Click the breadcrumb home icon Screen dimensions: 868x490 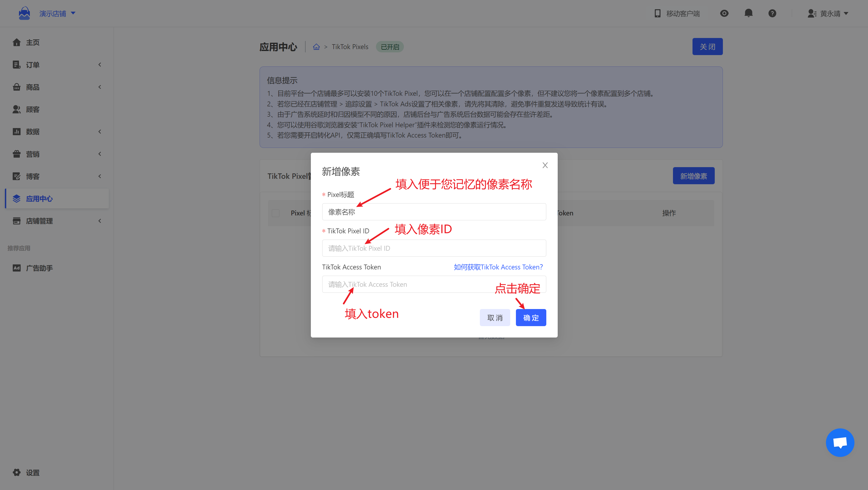pyautogui.click(x=316, y=47)
